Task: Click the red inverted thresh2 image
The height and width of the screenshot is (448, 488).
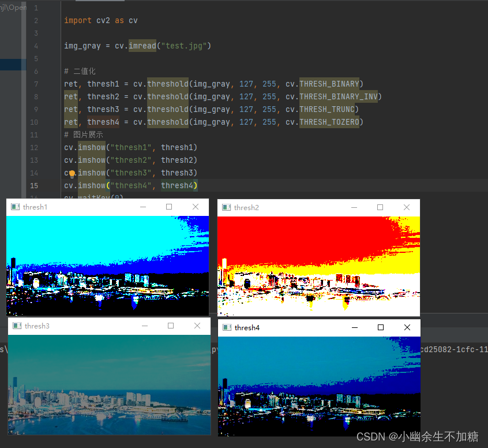Action: [318, 266]
